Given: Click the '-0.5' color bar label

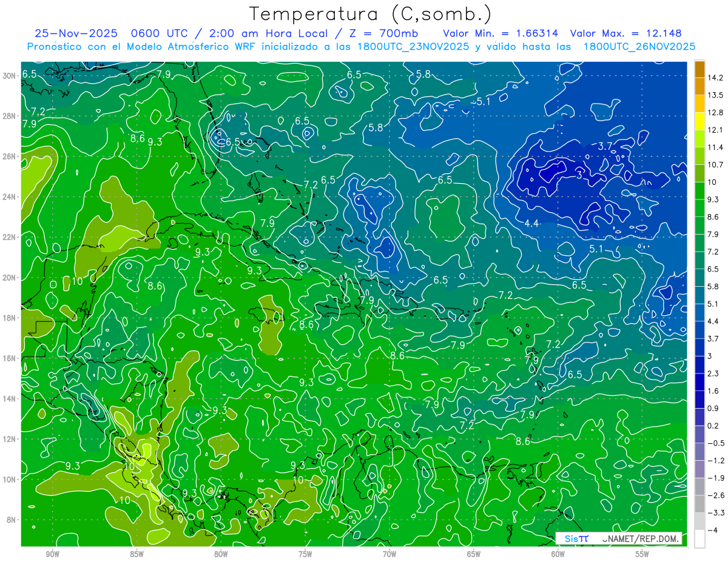Looking at the screenshot, I should point(716,443).
